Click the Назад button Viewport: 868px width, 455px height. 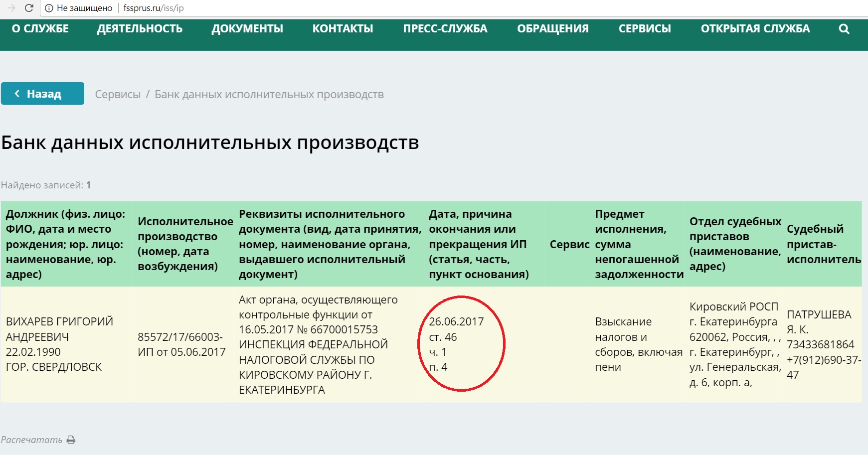42,93
